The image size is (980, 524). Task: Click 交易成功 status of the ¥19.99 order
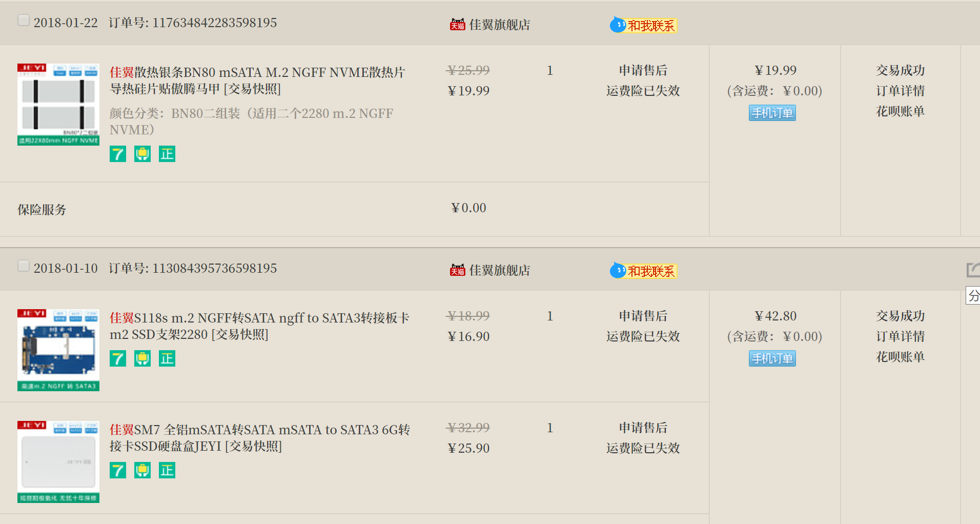[x=901, y=70]
